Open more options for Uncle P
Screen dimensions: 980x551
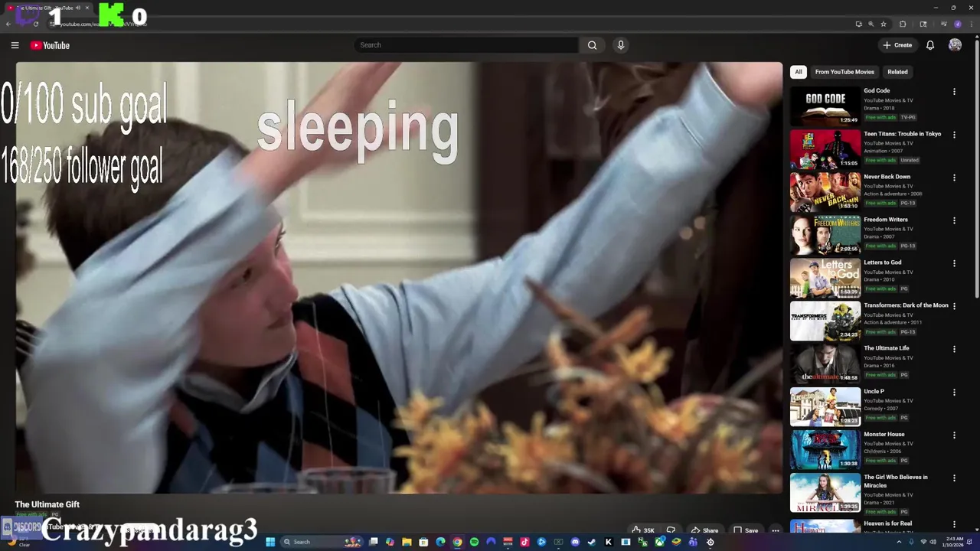point(954,392)
